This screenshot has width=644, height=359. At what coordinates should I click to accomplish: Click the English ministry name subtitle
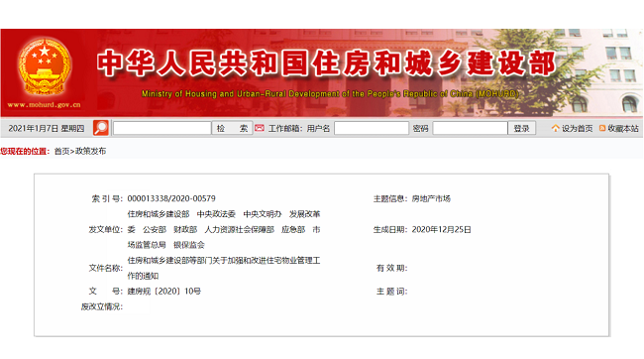[x=330, y=94]
